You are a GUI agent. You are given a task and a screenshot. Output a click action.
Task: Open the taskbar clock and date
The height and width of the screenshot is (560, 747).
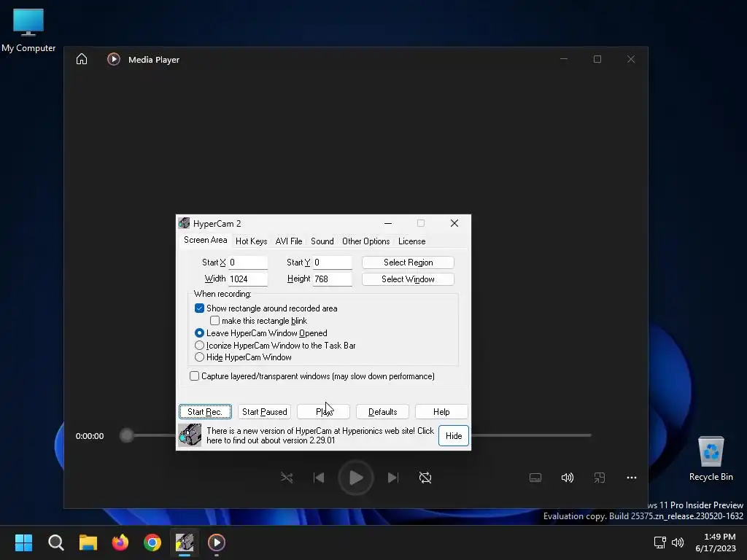(716, 542)
